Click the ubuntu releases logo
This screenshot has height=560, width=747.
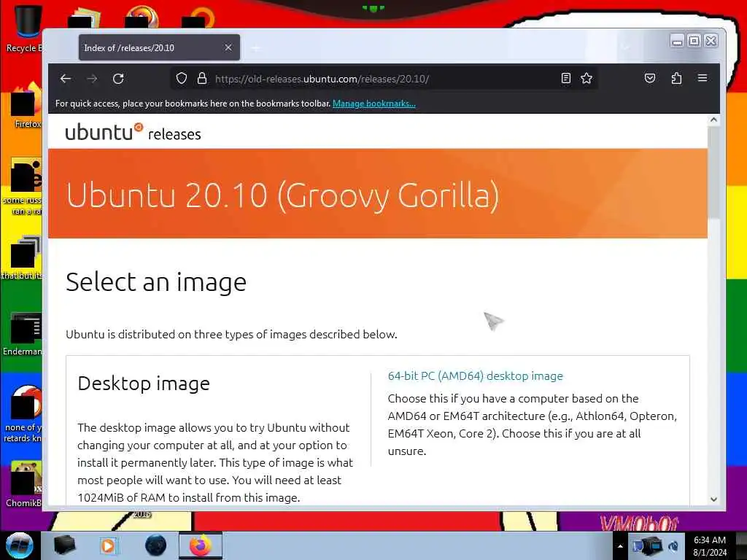pos(133,133)
